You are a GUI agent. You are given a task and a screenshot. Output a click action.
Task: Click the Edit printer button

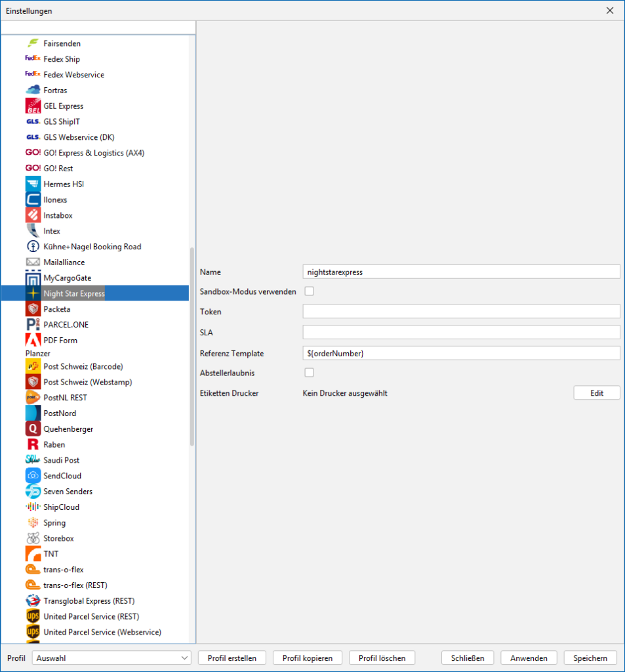pos(596,393)
